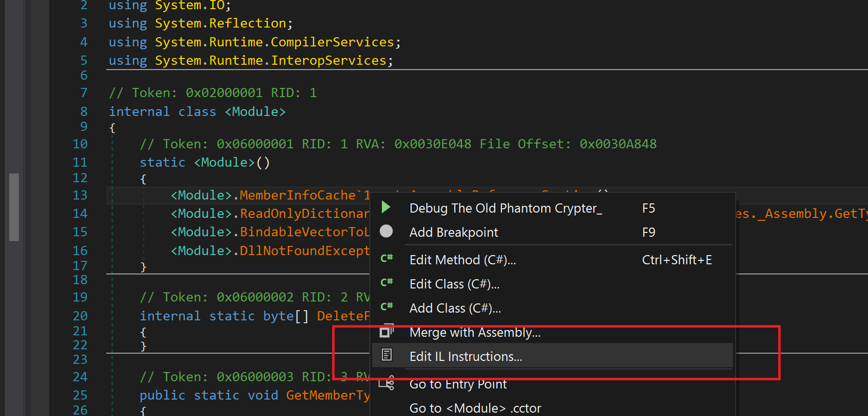Click the Edit IL Instructions document icon

pos(387,355)
